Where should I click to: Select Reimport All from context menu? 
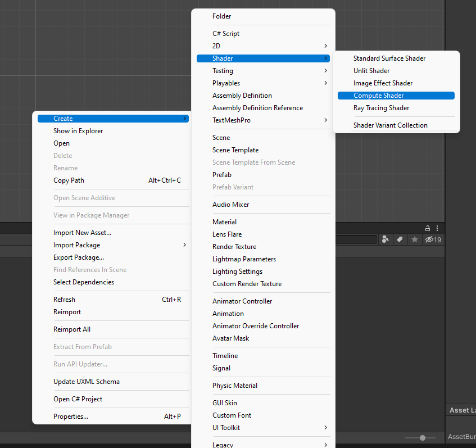click(72, 329)
